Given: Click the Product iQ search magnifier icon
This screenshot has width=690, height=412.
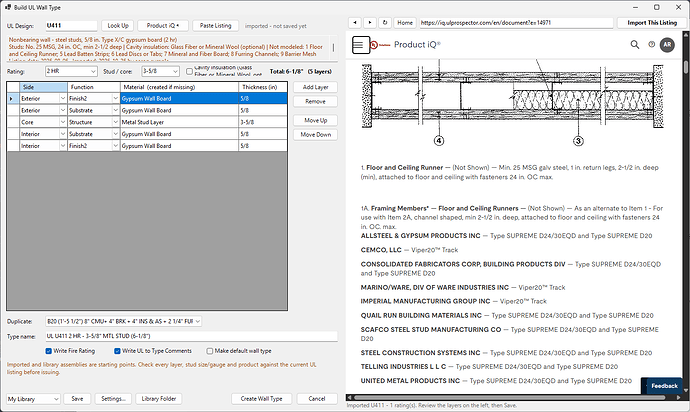Looking at the screenshot, I should pos(635,44).
